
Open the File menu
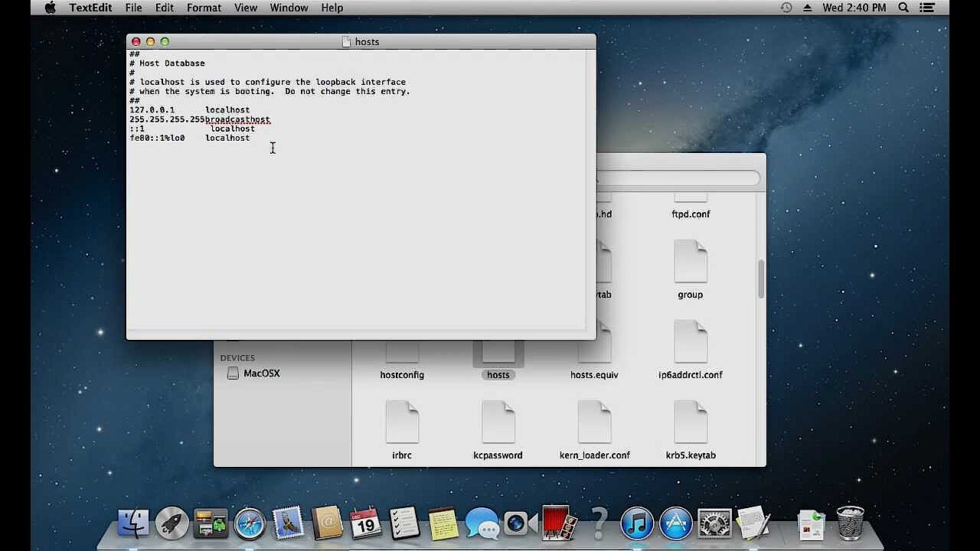pyautogui.click(x=133, y=8)
